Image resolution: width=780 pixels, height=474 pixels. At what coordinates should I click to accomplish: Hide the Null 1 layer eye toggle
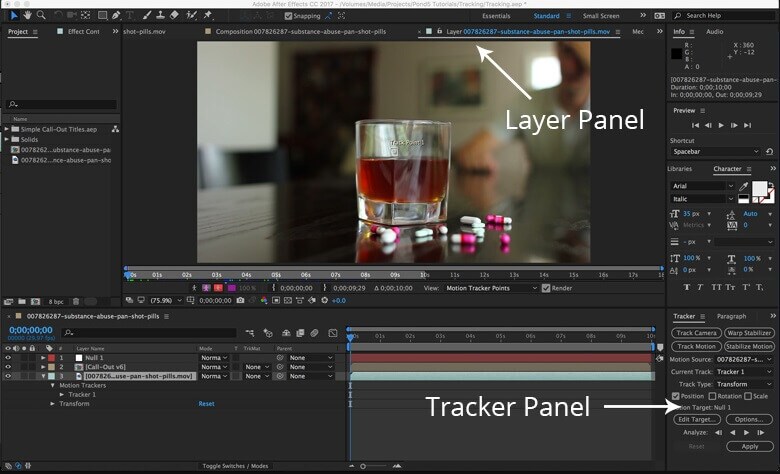point(9,357)
